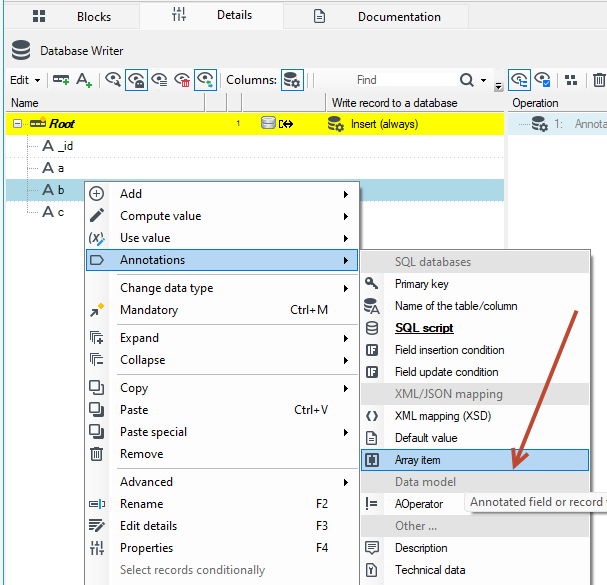
Task: Collapse the Root tree node
Action: click(x=17, y=124)
